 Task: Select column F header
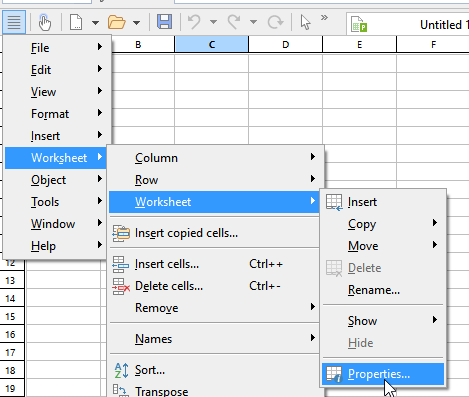click(433, 44)
